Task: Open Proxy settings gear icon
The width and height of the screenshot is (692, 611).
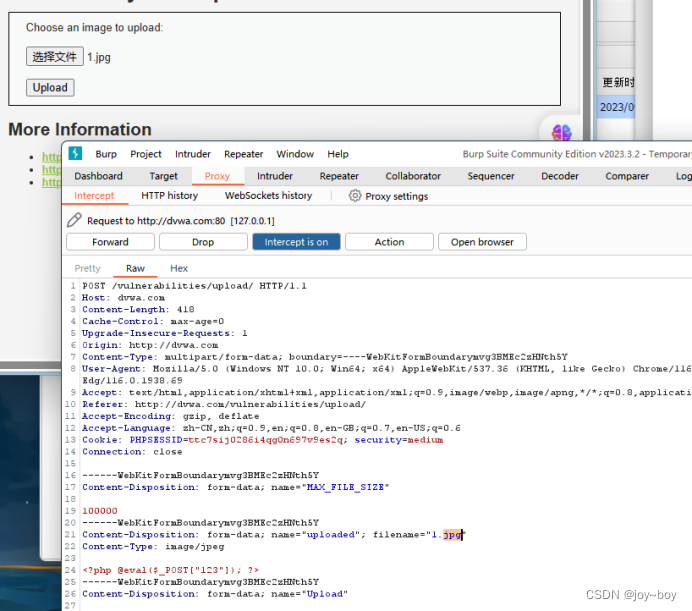Action: point(355,196)
